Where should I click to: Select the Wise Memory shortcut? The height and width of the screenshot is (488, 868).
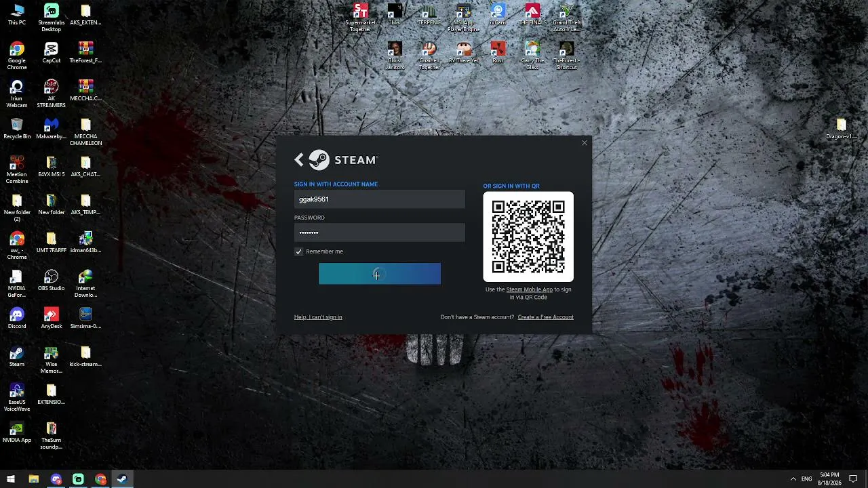pyautogui.click(x=52, y=360)
